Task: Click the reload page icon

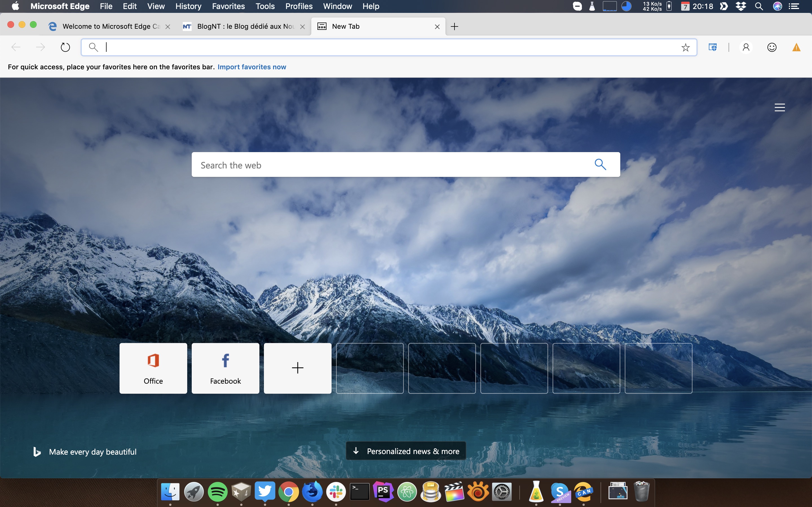Action: coord(65,47)
